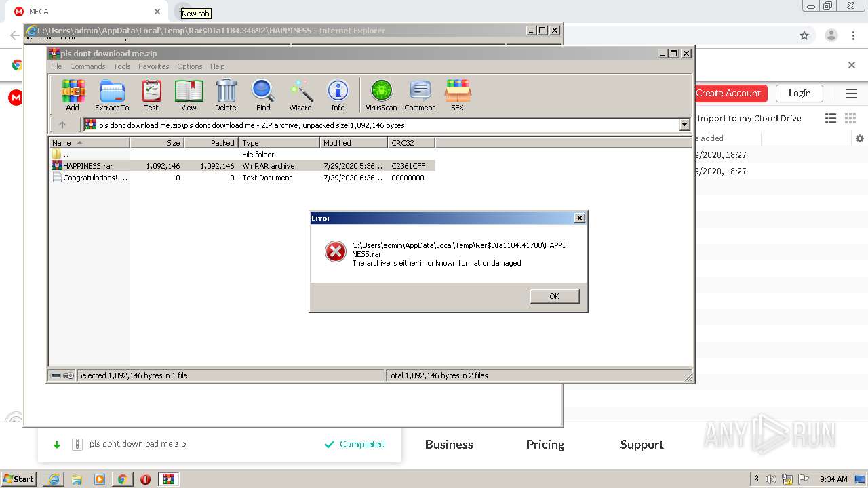Image resolution: width=868 pixels, height=488 pixels.
Task: Switch MEGA to list view
Action: click(x=831, y=118)
